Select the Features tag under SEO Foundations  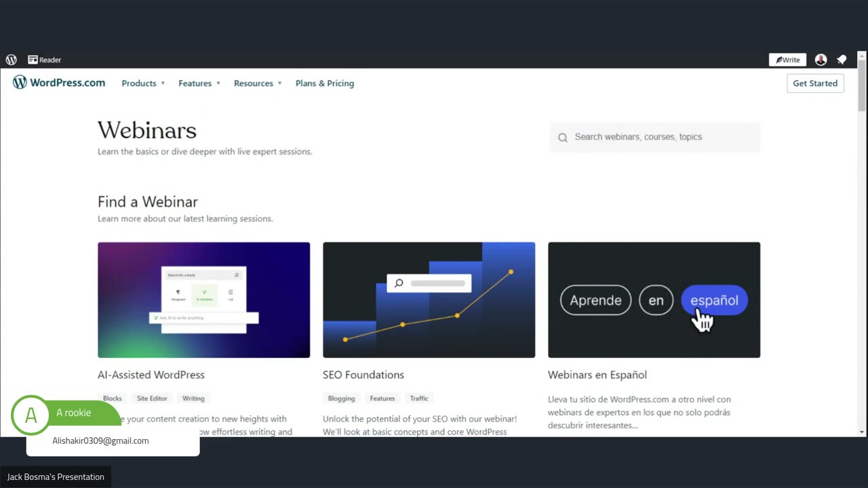pyautogui.click(x=382, y=399)
